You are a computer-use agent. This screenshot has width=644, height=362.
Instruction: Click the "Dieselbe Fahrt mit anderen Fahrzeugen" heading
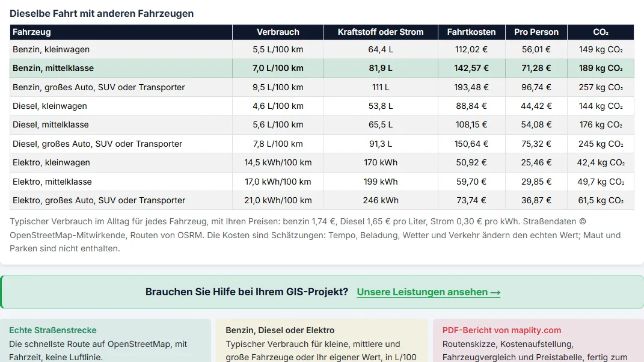[x=102, y=14]
